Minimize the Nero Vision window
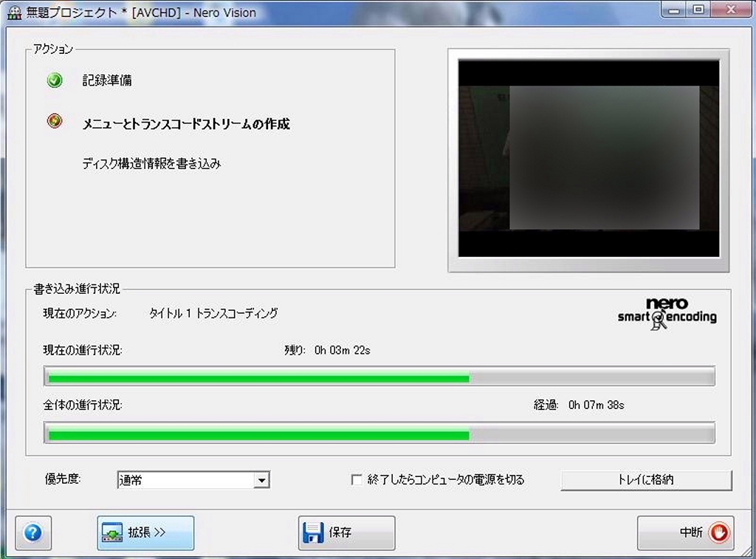This screenshot has width=756, height=559. (x=674, y=10)
